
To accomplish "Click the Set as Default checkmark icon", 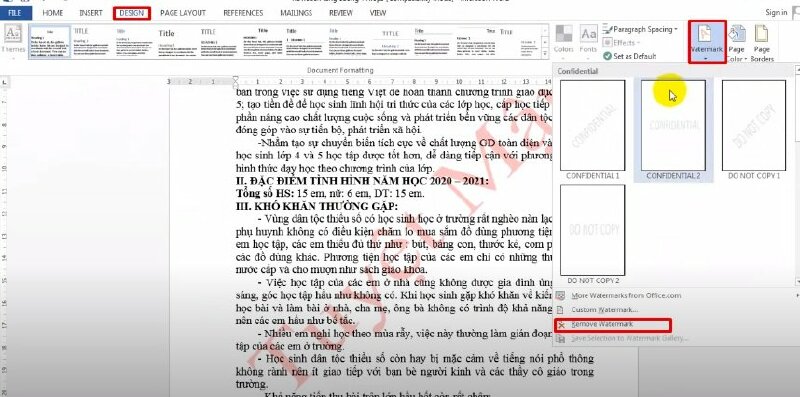I will (607, 56).
